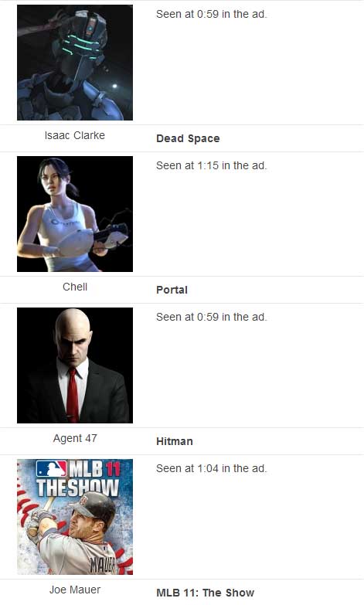Open the MLB 11 The Show cover

point(75,517)
